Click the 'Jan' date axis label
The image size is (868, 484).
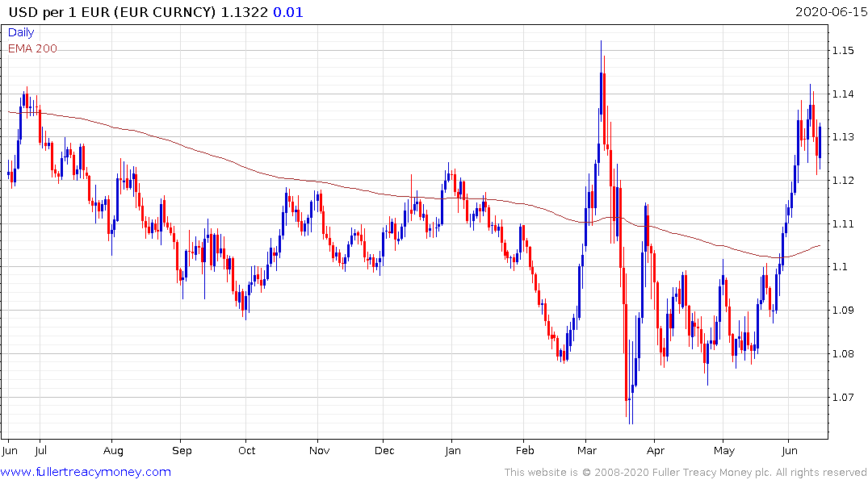(452, 450)
